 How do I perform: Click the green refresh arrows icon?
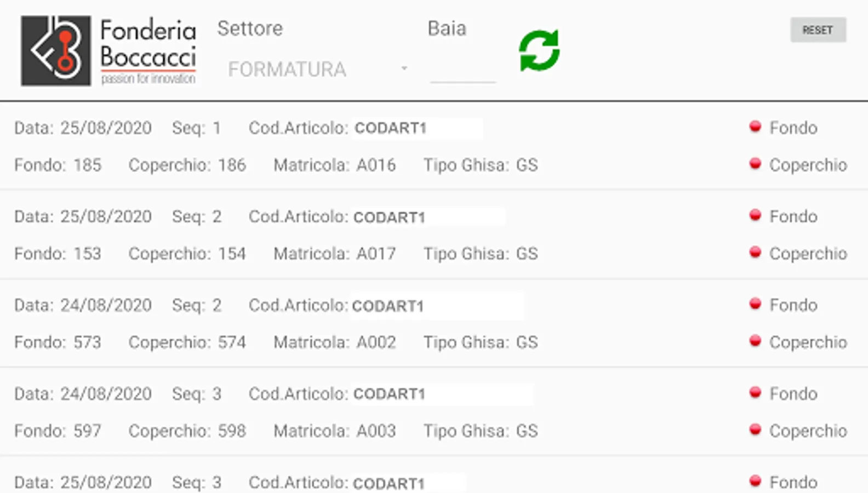tap(539, 50)
